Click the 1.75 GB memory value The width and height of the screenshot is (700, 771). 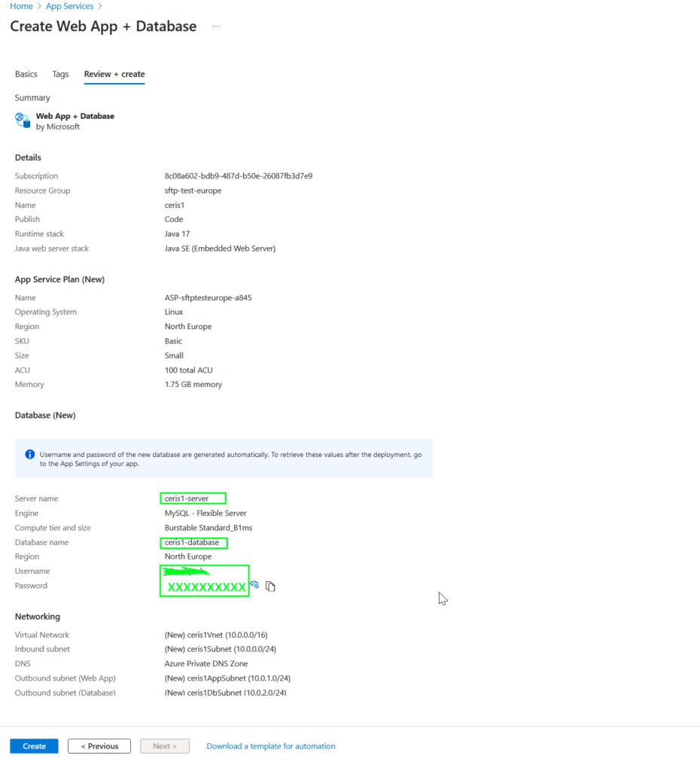click(x=193, y=385)
